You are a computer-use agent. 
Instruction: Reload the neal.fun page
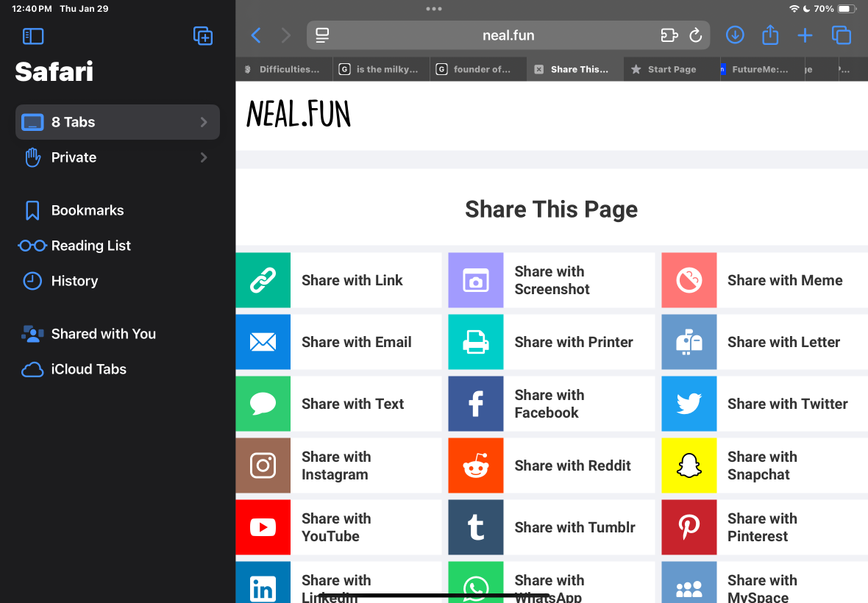696,35
